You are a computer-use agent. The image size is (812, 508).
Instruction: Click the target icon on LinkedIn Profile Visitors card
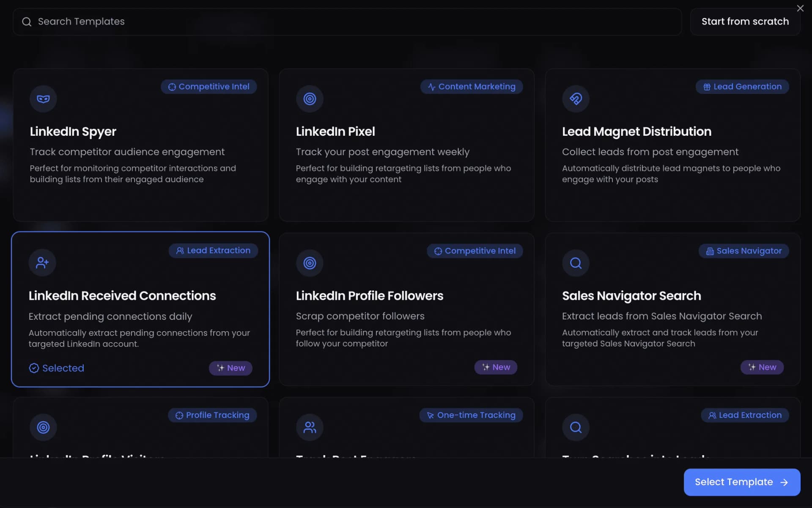tap(43, 427)
